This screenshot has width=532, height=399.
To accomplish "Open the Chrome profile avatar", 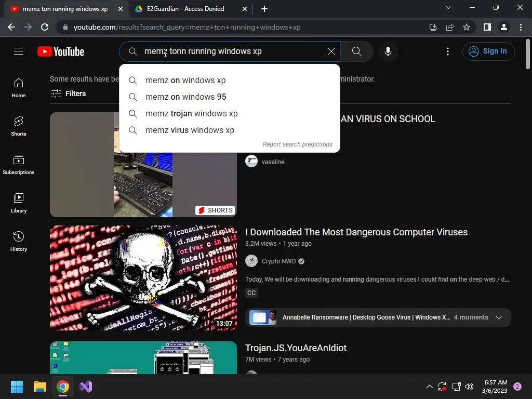I will pos(504,27).
